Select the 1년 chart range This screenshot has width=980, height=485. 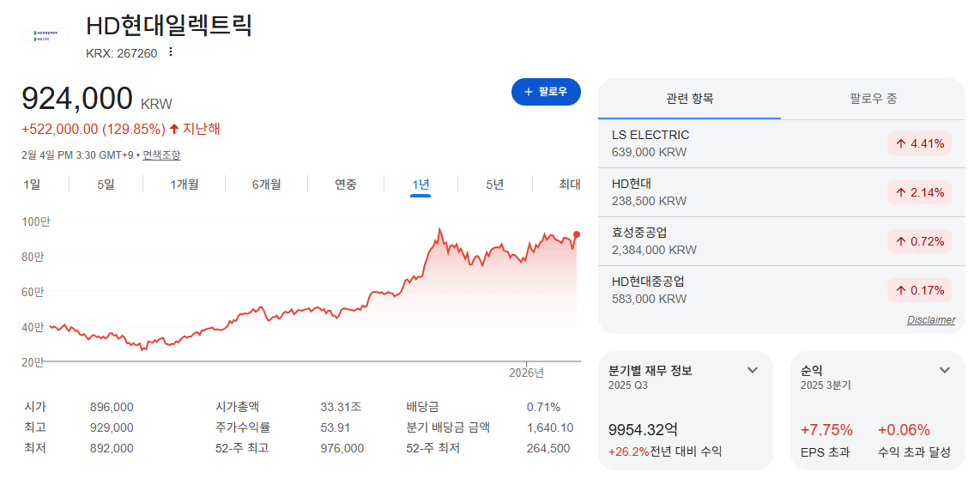pos(420,185)
